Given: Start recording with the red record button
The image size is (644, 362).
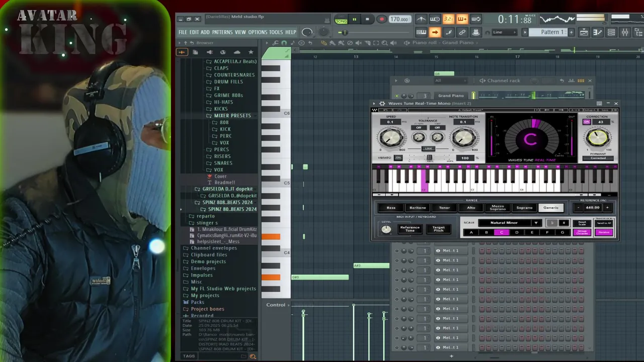Looking at the screenshot, I should click(381, 20).
